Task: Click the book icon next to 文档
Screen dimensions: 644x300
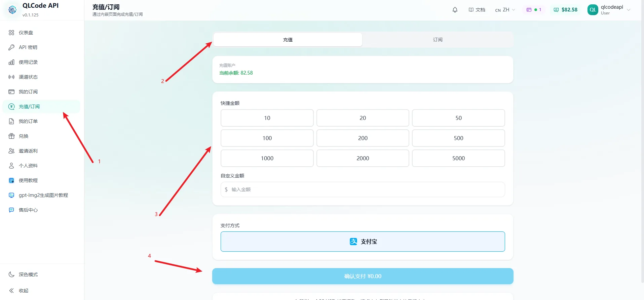Action: 471,10
